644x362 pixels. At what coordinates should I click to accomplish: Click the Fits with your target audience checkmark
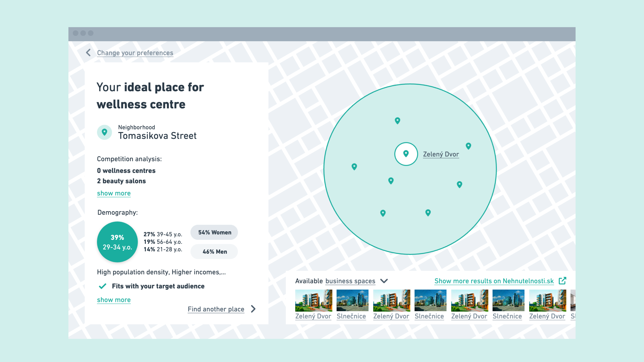coord(102,286)
